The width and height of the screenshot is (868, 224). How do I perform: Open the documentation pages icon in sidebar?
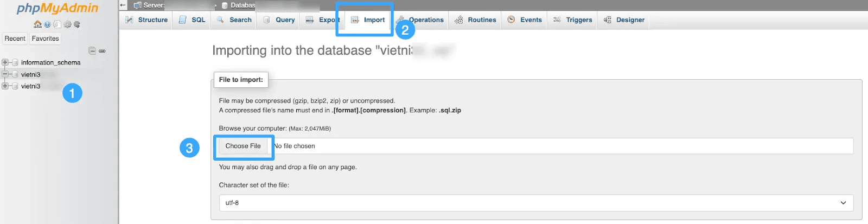[x=57, y=24]
